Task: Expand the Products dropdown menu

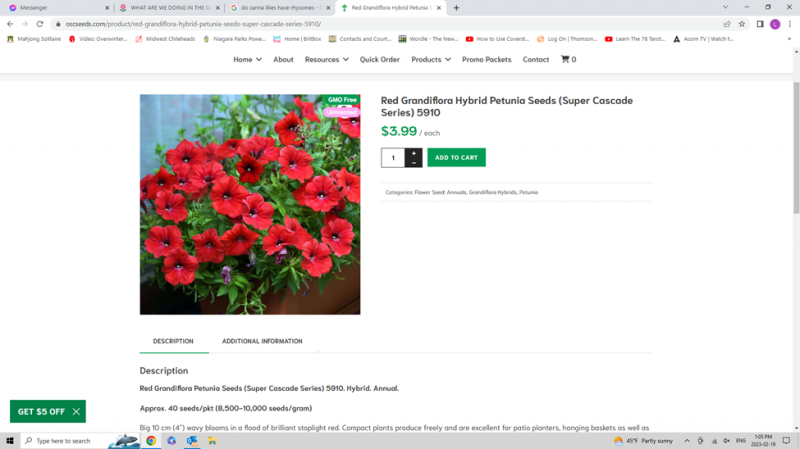Action: click(x=431, y=60)
